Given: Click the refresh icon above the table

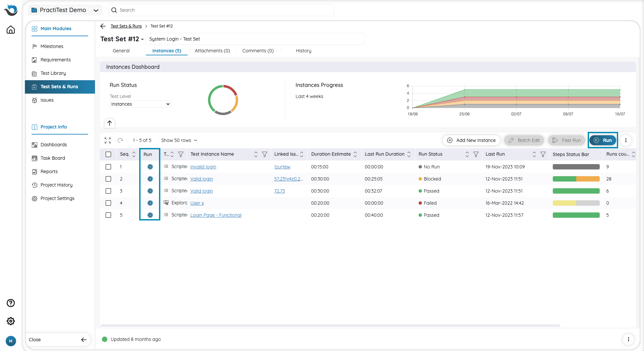Looking at the screenshot, I should coord(120,140).
